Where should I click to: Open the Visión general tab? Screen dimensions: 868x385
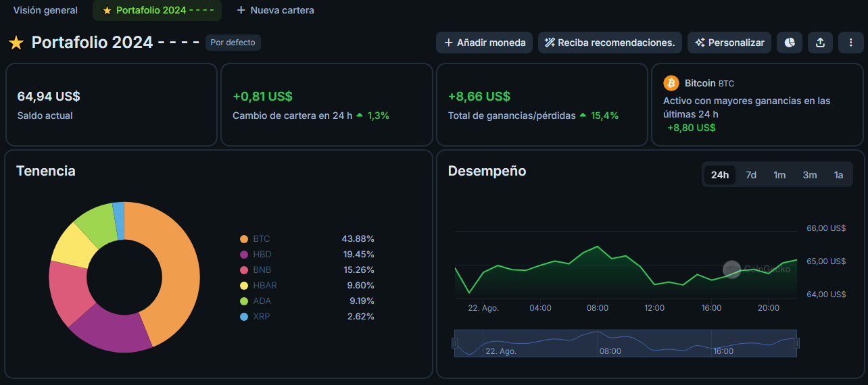click(x=45, y=10)
